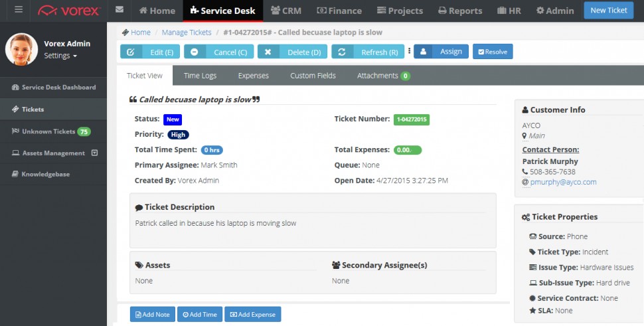Click the Refresh (R) button
Screen dimensions: 644x326
(x=368, y=52)
